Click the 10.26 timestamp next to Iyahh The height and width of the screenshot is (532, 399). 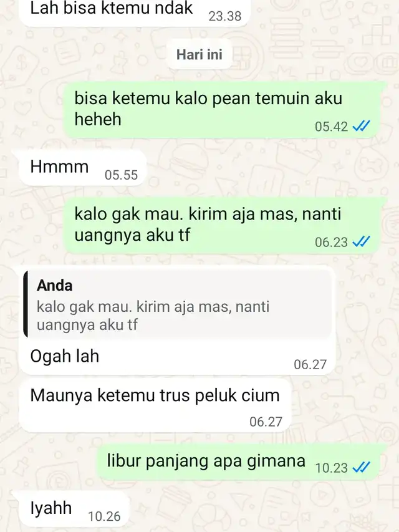104,516
